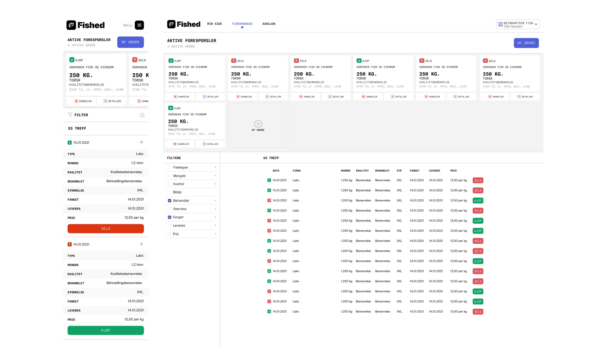Switch to the AUKSJON tab
Image resolution: width=607 pixels, height=364 pixels.
coord(268,24)
